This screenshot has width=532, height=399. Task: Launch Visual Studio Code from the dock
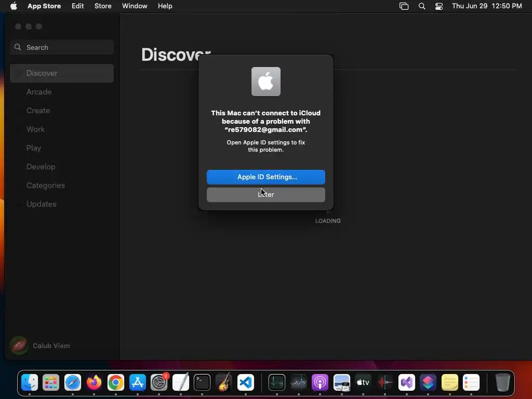[x=246, y=382]
